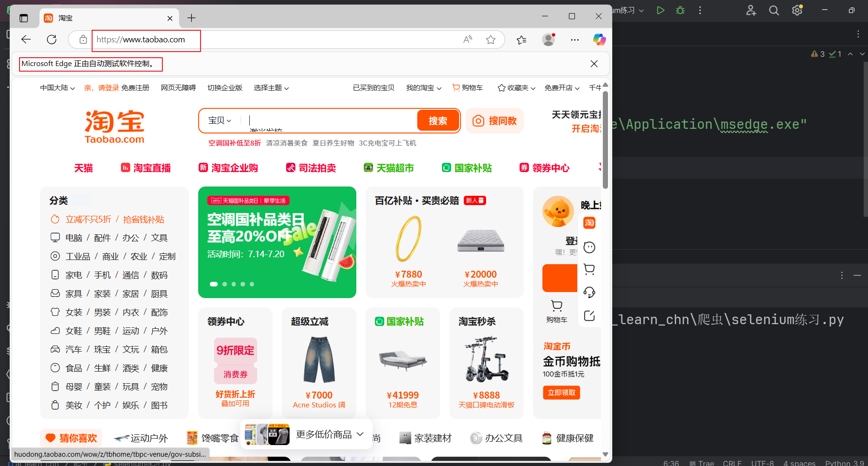Click the IDE debug bug icon
The height and width of the screenshot is (466, 868).
[680, 10]
